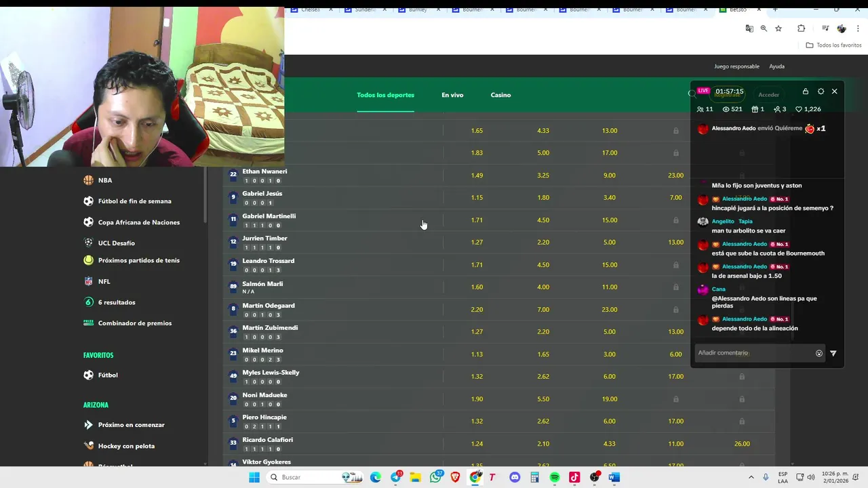The image size is (868, 488).
Task: Select Salmón Marli odds 11.00
Action: coord(610,287)
